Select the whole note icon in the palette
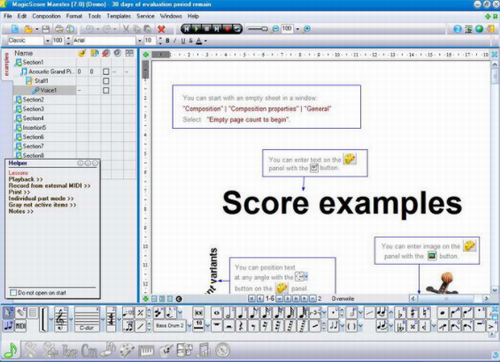 click(217, 313)
